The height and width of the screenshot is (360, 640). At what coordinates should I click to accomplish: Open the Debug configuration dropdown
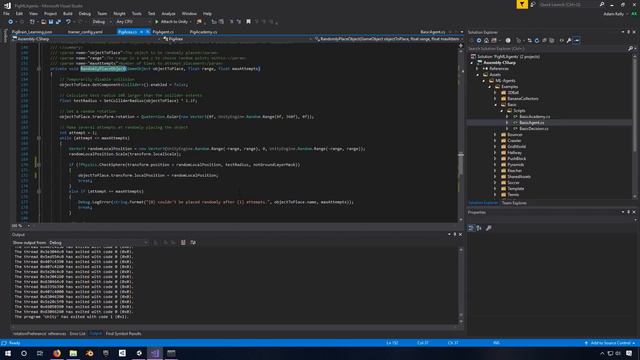pos(101,22)
